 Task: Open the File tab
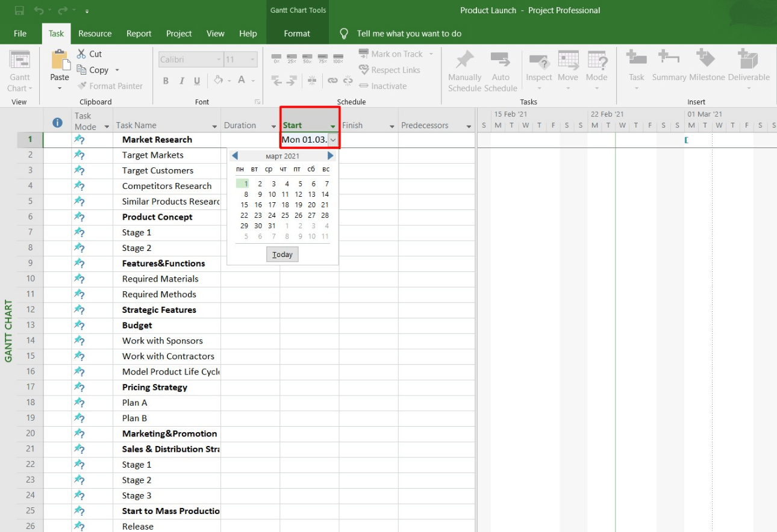20,34
